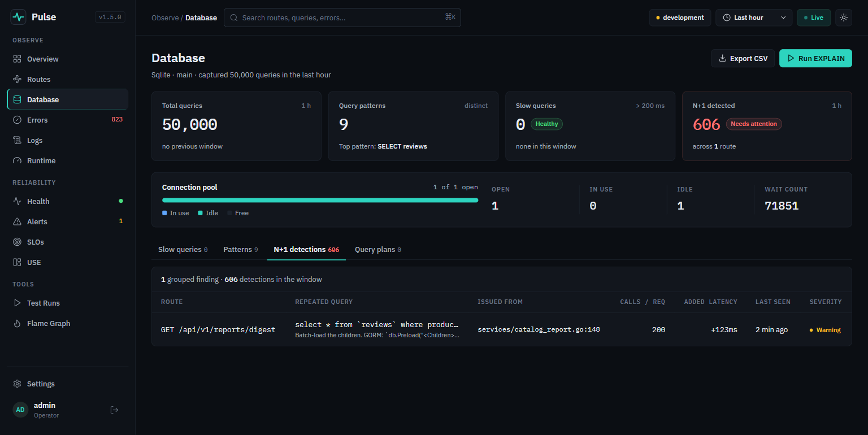Switch to the Patterns tab
Viewport: 868px width, 435px height.
click(241, 249)
